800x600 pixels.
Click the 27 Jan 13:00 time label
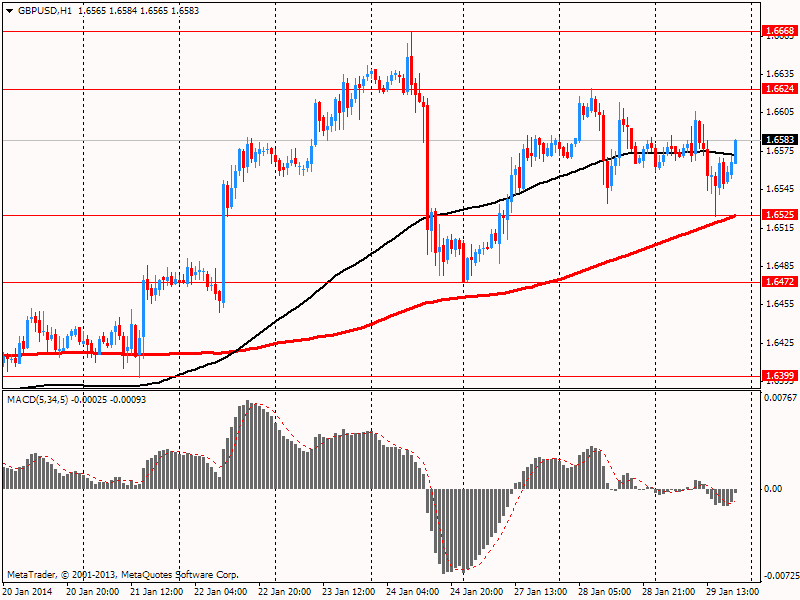pyautogui.click(x=541, y=592)
